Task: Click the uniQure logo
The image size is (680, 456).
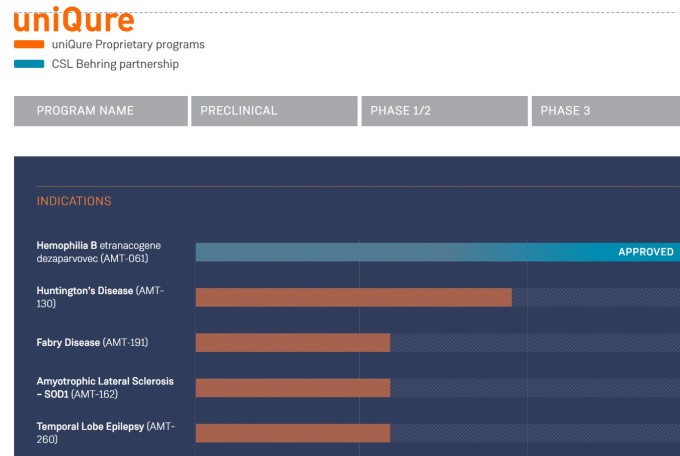Action: 74,20
